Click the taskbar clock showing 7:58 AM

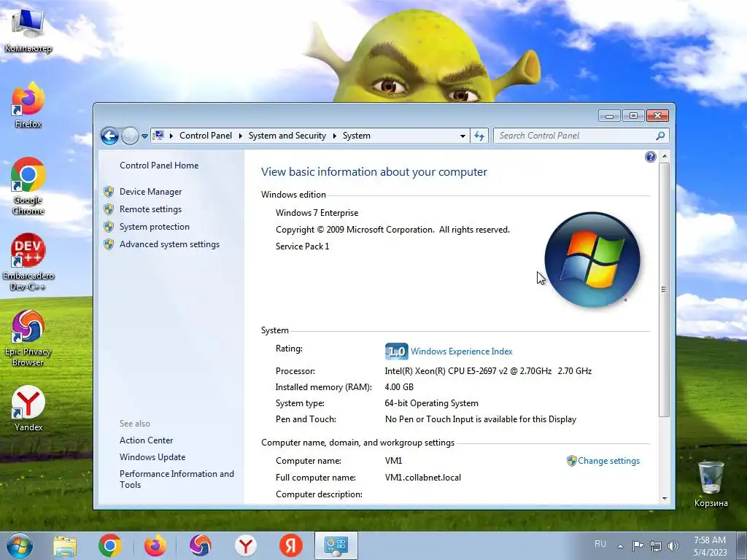point(710,546)
